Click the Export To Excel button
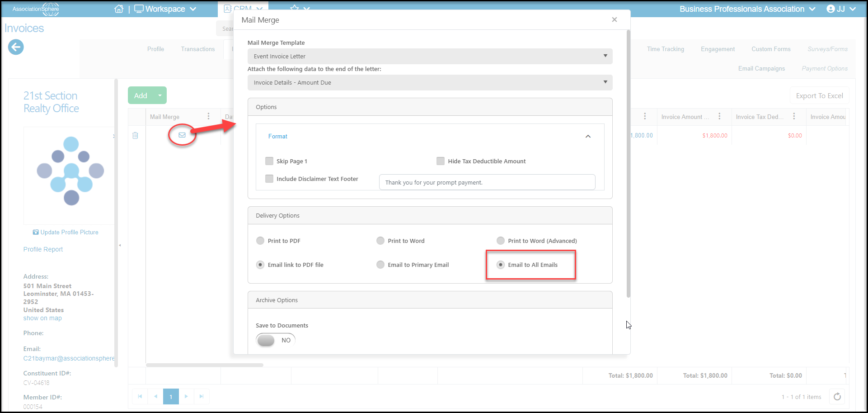 coord(819,95)
